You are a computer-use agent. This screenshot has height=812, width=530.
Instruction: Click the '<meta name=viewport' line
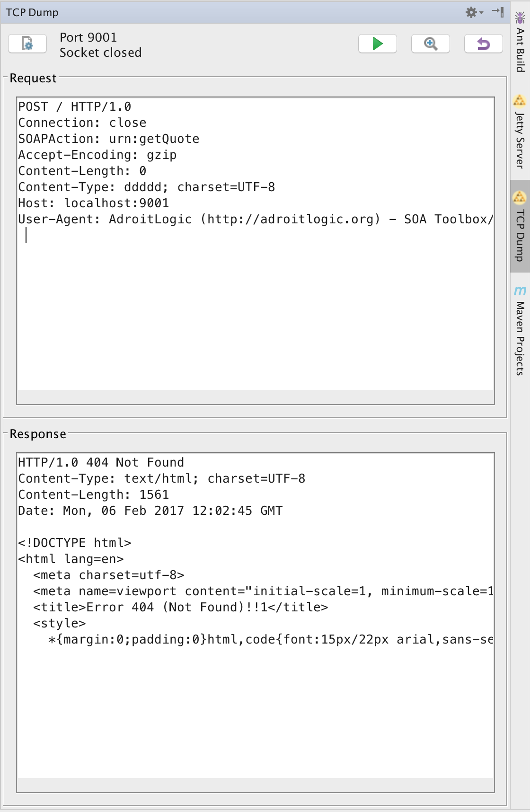(263, 591)
